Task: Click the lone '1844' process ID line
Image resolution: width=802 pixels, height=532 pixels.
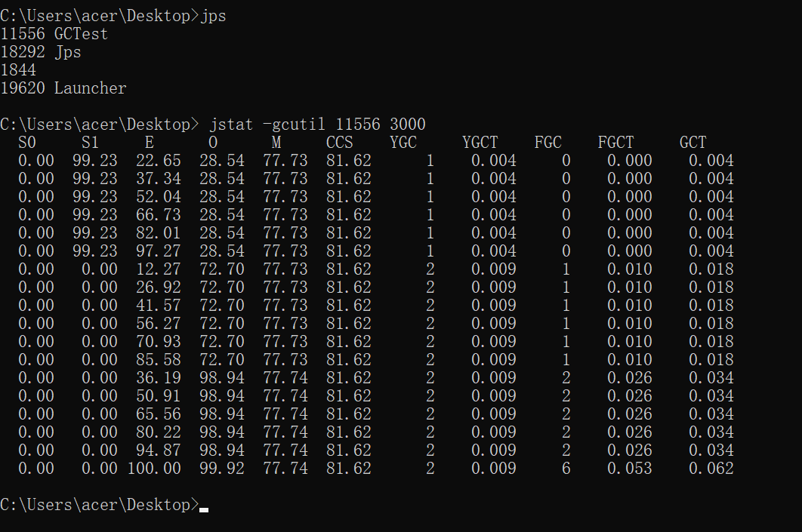Action: pyautogui.click(x=18, y=70)
